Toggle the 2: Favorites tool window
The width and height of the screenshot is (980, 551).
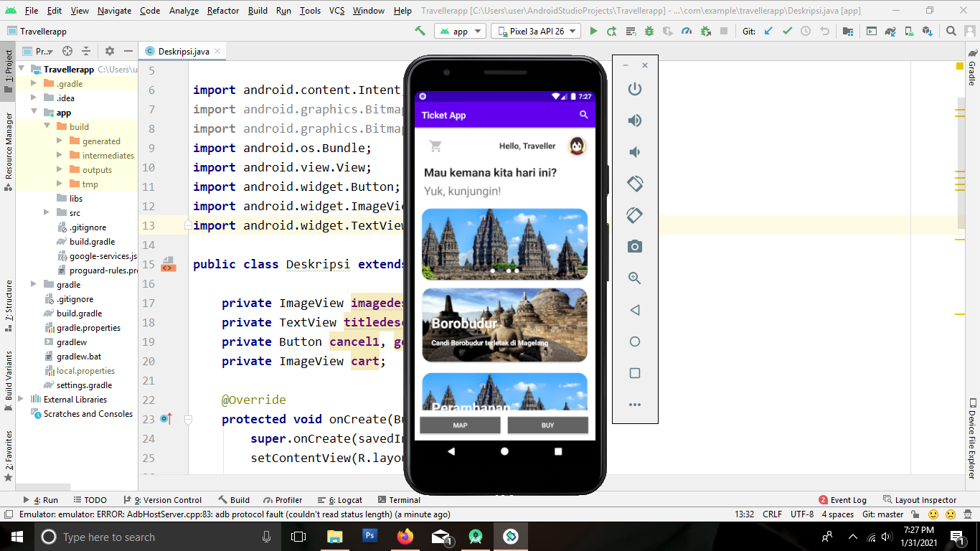[8, 455]
